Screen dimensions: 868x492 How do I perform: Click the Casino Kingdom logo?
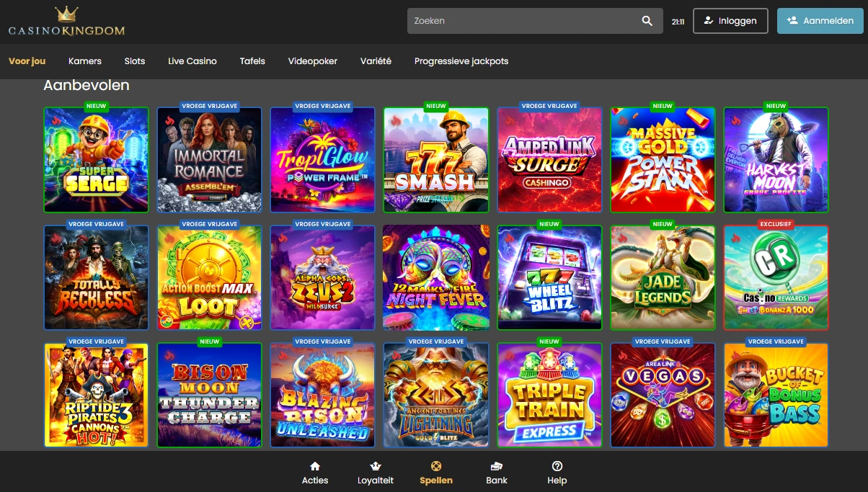pyautogui.click(x=66, y=22)
